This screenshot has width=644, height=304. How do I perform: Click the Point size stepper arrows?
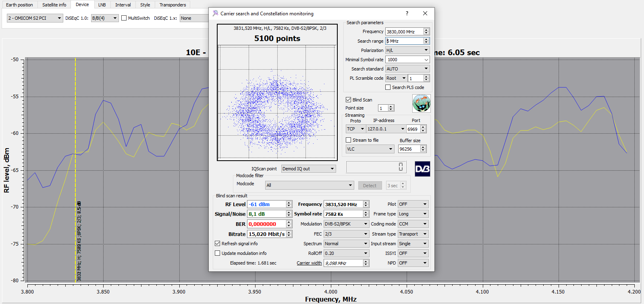pos(391,108)
